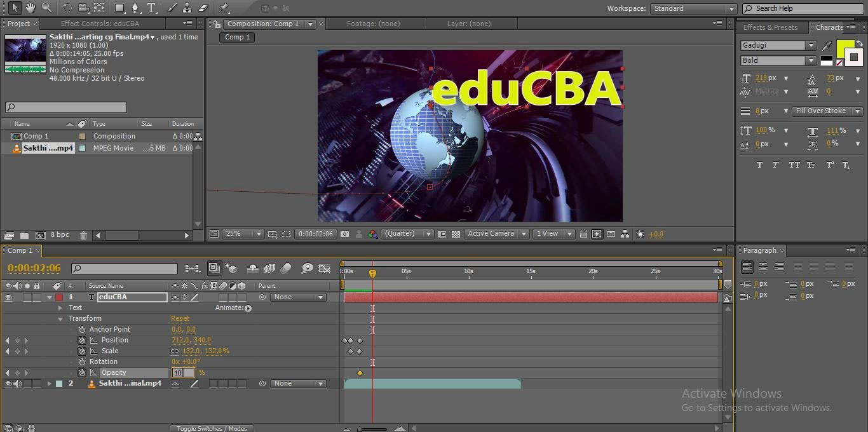
Task: Hide the eduCBA text layer
Action: point(8,297)
